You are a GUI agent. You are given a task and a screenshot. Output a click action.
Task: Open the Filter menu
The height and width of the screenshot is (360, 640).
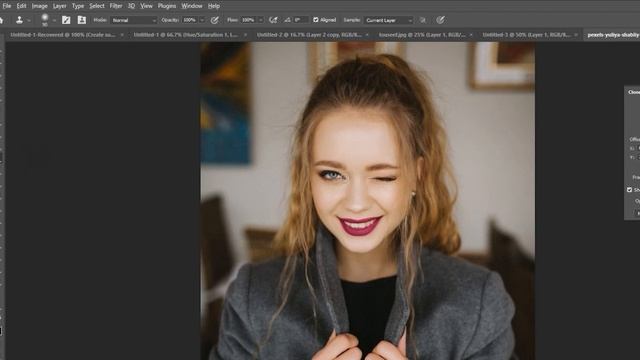[116, 6]
